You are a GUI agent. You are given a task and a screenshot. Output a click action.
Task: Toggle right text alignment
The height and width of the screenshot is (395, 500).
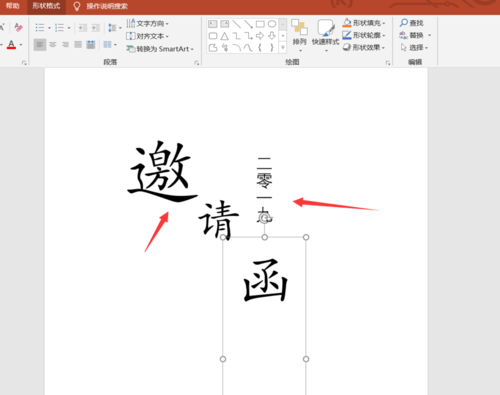coord(65,44)
